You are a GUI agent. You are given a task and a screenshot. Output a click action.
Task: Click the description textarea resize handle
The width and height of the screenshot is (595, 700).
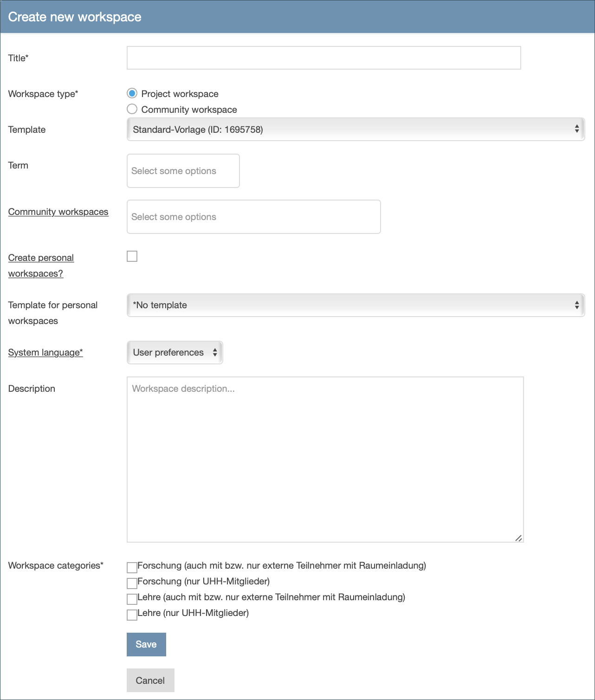[x=518, y=538]
